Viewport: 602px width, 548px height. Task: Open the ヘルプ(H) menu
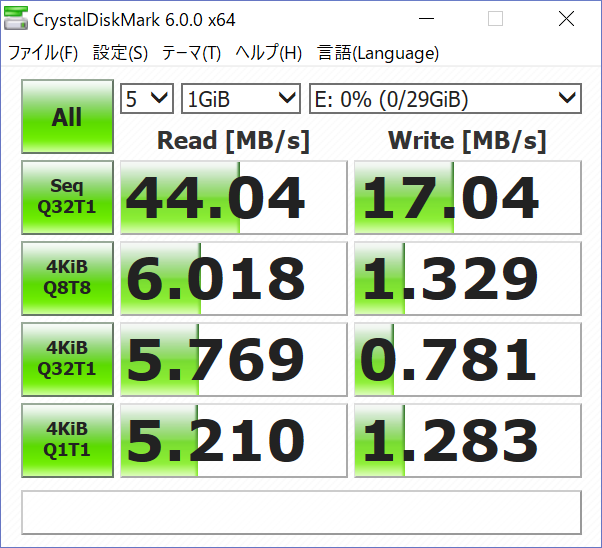point(269,54)
